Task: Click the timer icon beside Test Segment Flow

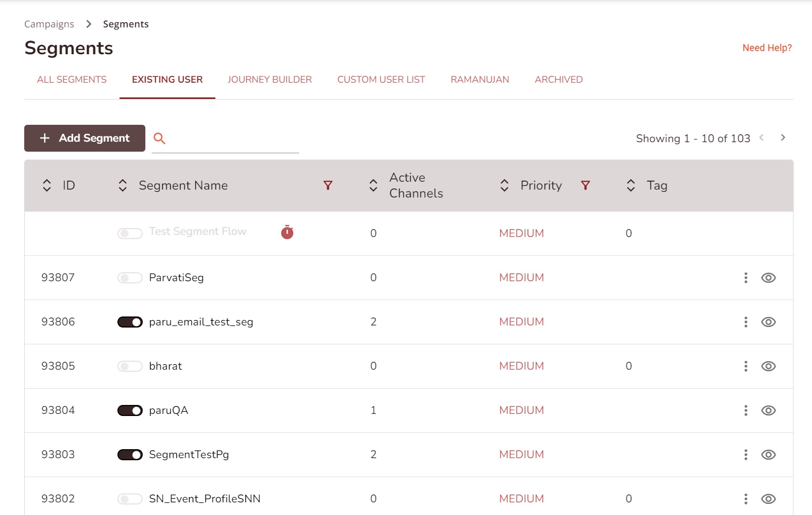Action: point(287,232)
